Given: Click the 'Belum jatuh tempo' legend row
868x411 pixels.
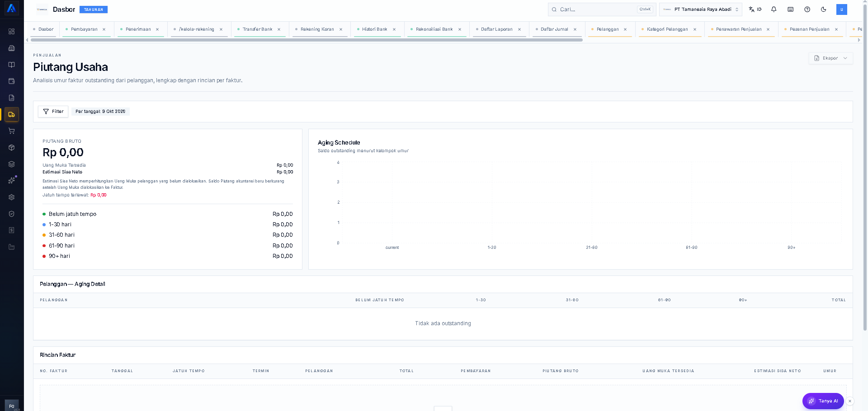Looking at the screenshot, I should (168, 214).
